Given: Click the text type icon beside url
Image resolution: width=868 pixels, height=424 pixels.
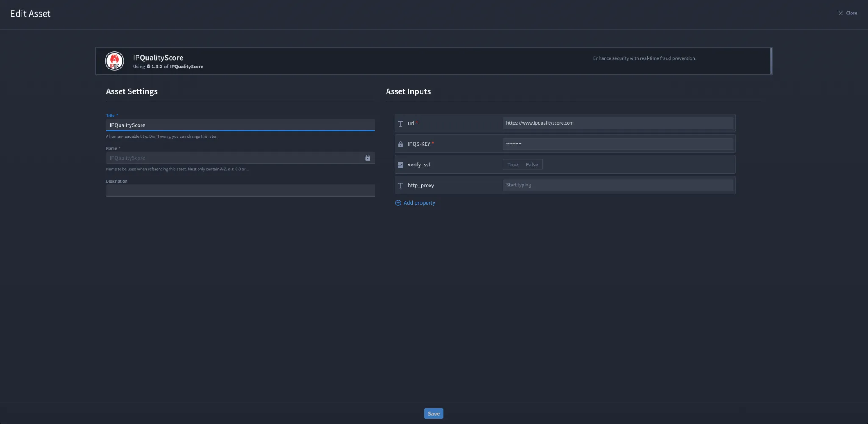Looking at the screenshot, I should tap(401, 123).
